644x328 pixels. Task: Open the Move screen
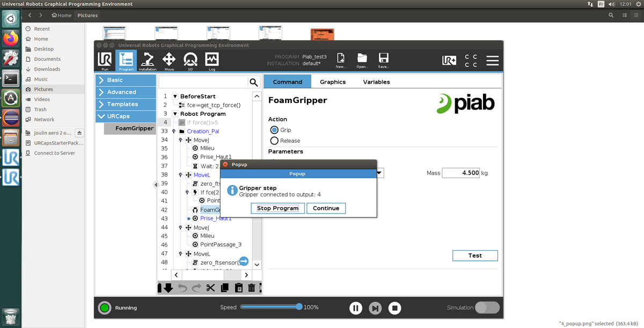pos(169,61)
